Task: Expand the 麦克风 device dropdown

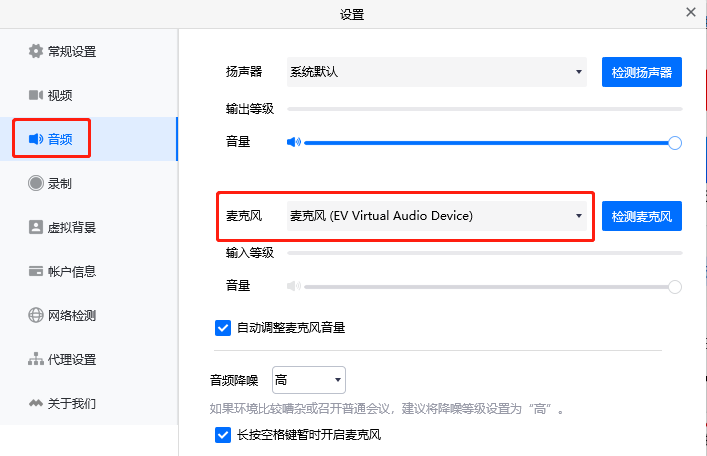Action: [x=436, y=215]
